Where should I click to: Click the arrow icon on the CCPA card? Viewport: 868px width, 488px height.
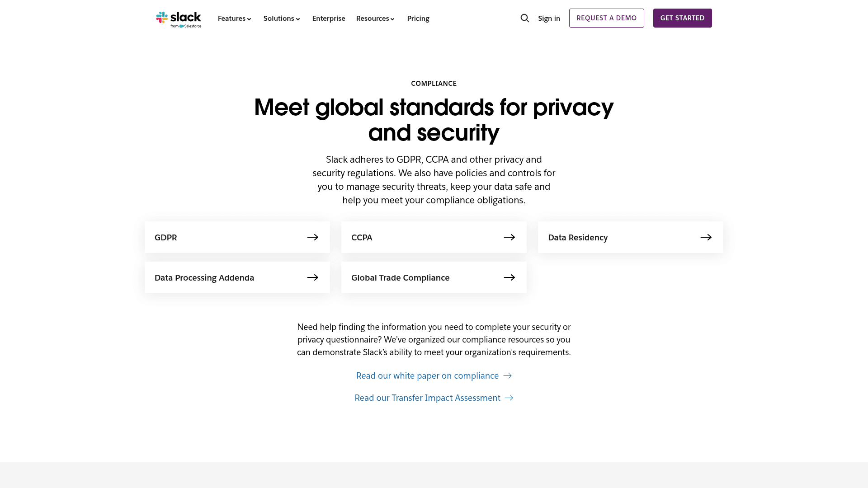pyautogui.click(x=509, y=237)
